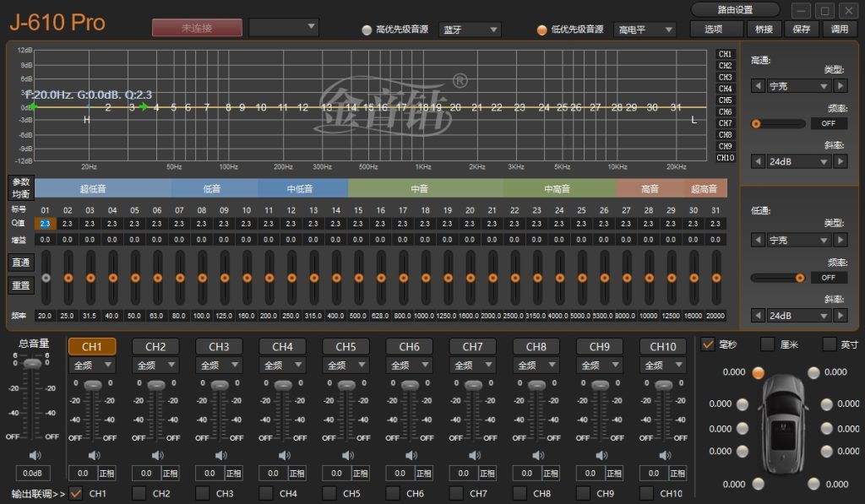Click the 重置 EQ reset button

[x=21, y=285]
